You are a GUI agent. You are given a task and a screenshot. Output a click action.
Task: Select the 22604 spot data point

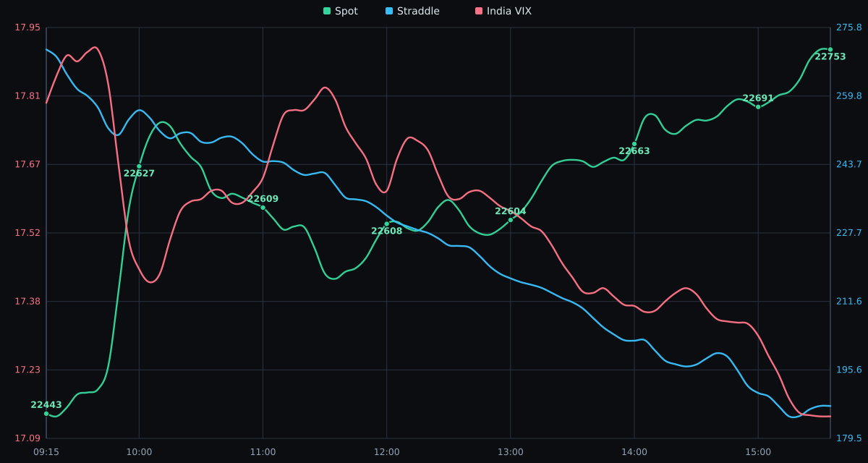[x=510, y=220]
